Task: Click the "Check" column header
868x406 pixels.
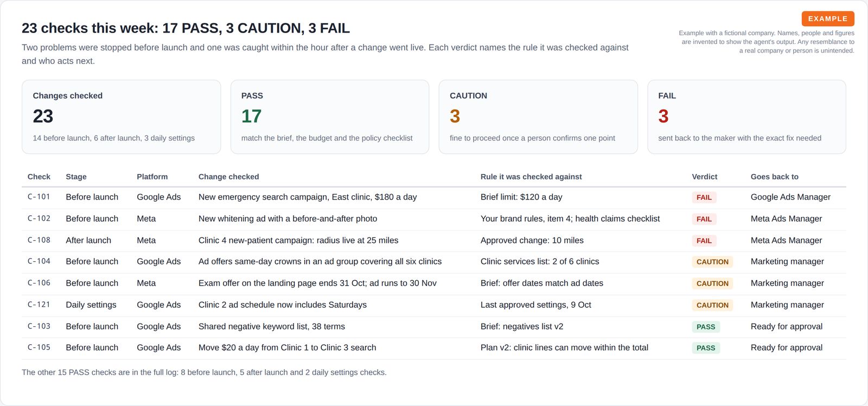Action: 39,177
